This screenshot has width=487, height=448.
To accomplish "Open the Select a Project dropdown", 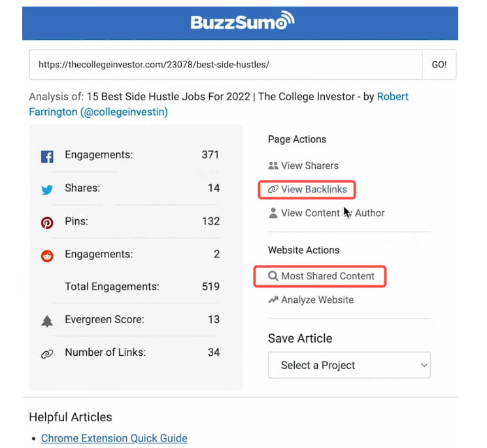I will click(348, 366).
